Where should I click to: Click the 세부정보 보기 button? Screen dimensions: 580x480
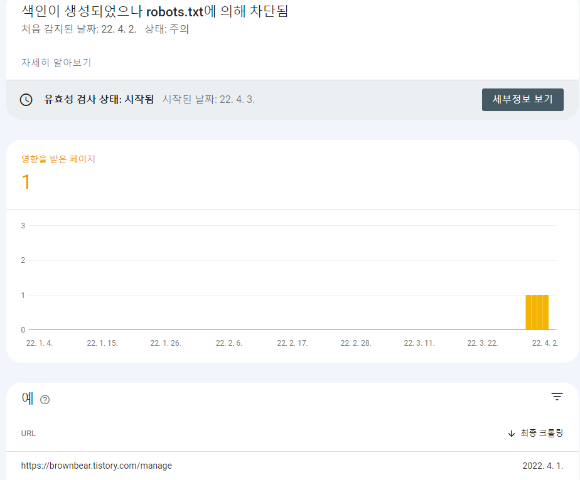click(523, 99)
